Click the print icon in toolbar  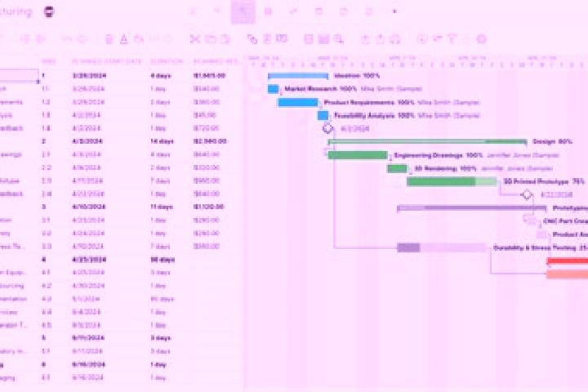[x=395, y=38]
